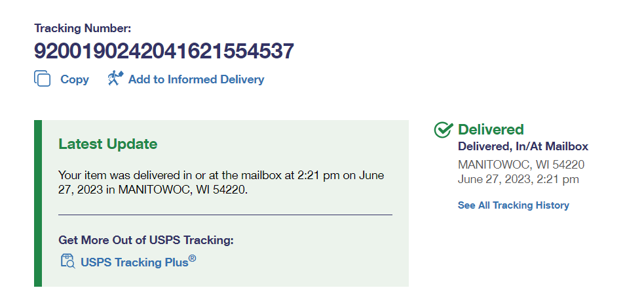Viewport: 644px width, 290px height.
Task: Click the green bar left of Latest Update
Action: coord(37,203)
